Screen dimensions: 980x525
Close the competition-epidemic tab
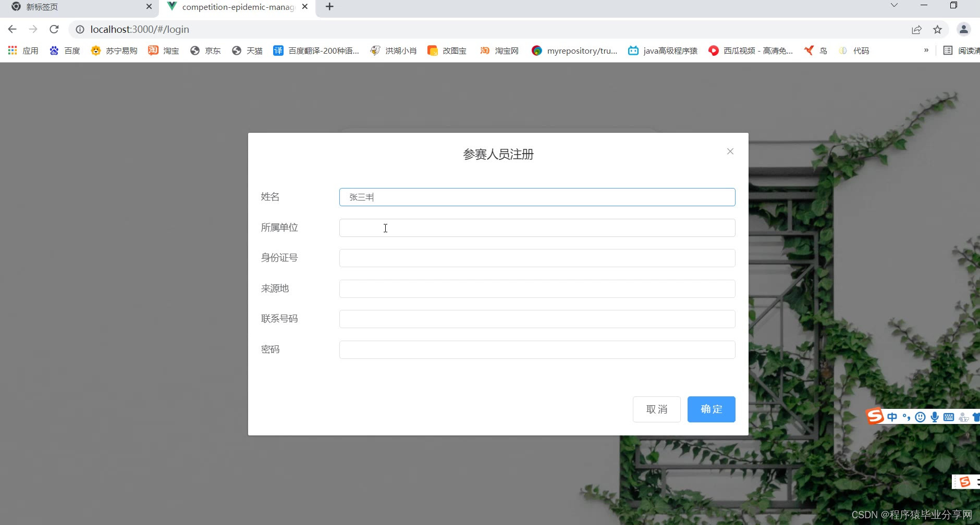pos(305,7)
